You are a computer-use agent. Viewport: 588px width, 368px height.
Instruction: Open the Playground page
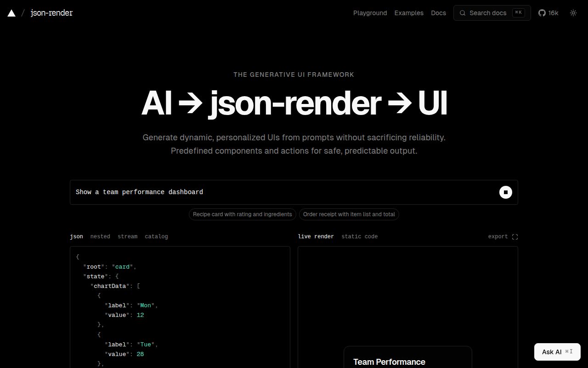tap(370, 13)
